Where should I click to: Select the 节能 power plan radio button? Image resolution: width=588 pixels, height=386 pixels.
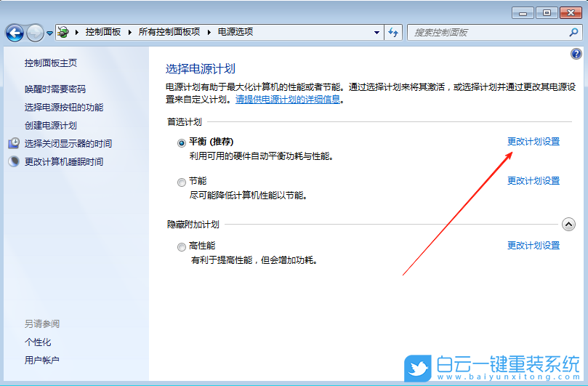point(182,182)
